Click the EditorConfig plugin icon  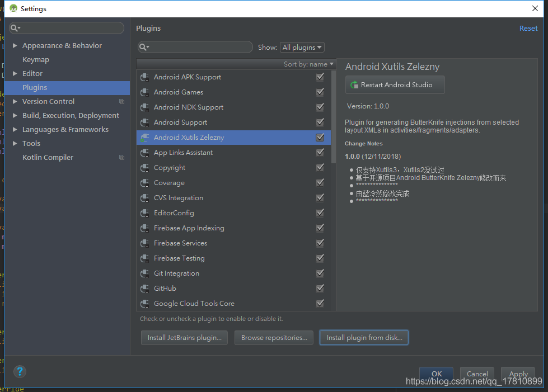click(x=144, y=213)
